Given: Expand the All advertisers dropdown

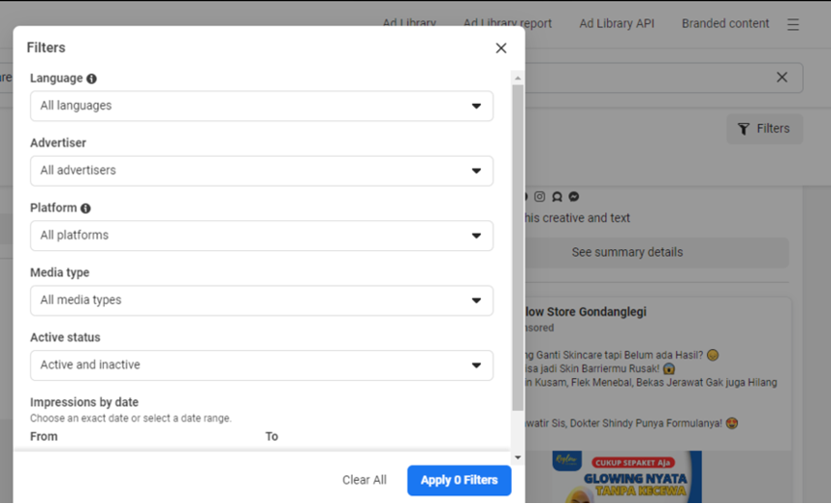Looking at the screenshot, I should (262, 170).
